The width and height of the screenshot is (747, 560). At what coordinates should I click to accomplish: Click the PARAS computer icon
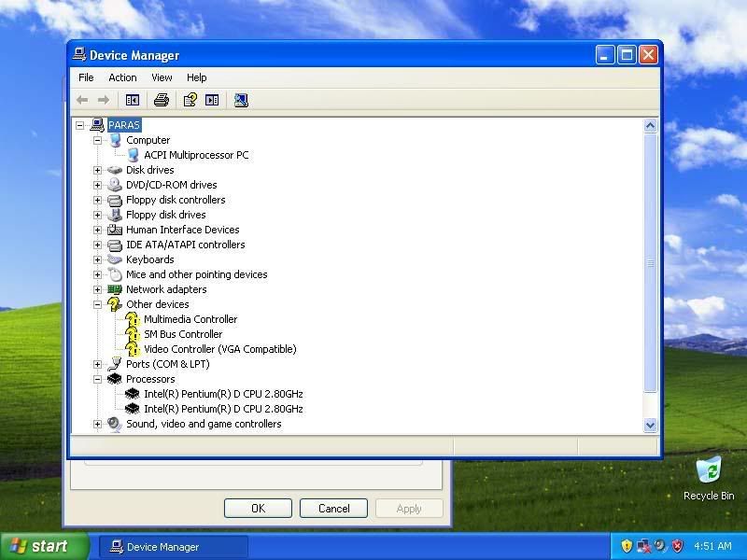(97, 125)
